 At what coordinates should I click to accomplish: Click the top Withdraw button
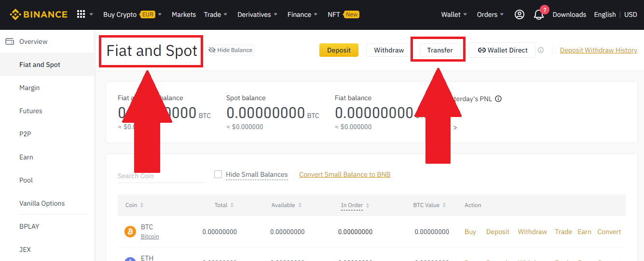click(x=389, y=50)
